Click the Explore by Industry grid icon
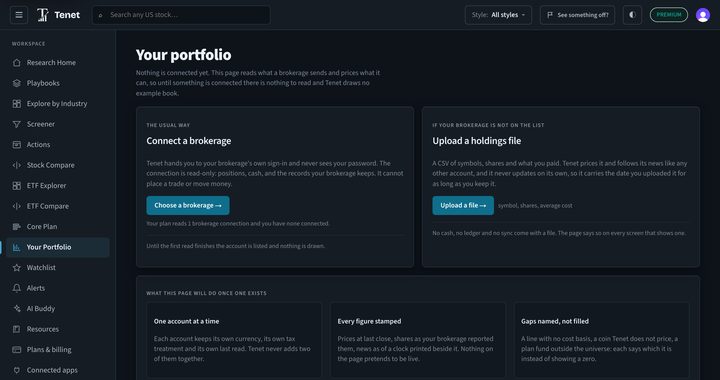The height and width of the screenshot is (380, 720). pos(17,104)
